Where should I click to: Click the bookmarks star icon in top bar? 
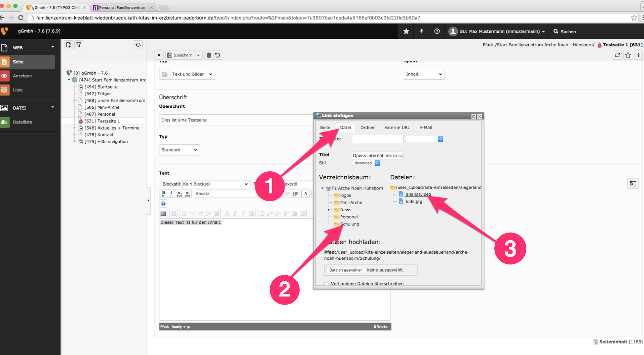point(406,31)
